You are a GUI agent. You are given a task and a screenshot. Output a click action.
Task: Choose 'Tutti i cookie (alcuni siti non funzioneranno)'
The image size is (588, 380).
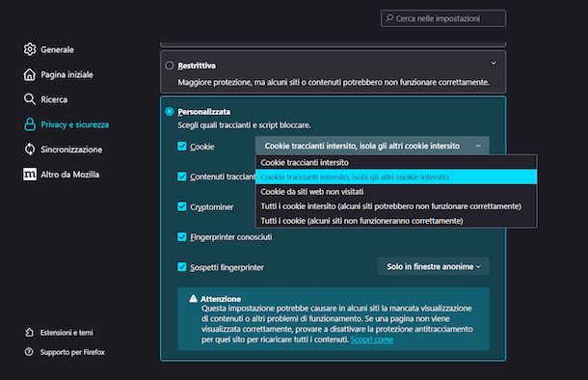tap(396, 221)
